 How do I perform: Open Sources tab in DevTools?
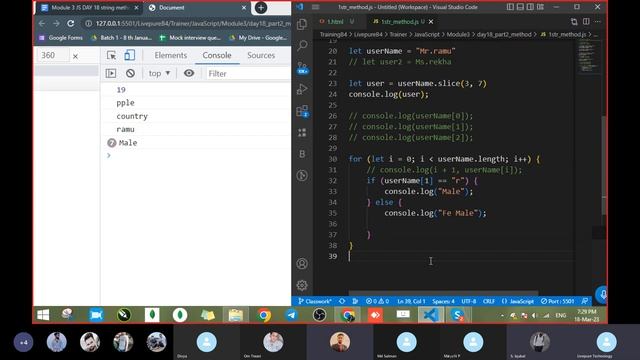[x=261, y=55]
